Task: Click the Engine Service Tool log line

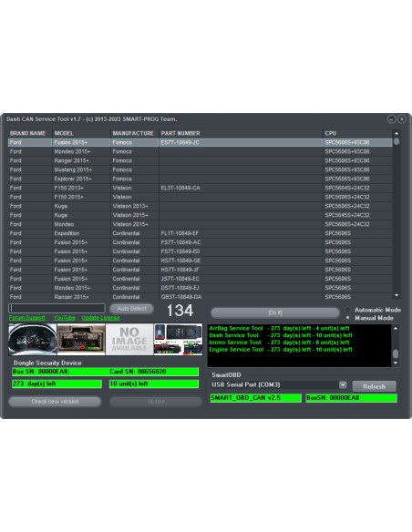Action: click(x=281, y=350)
